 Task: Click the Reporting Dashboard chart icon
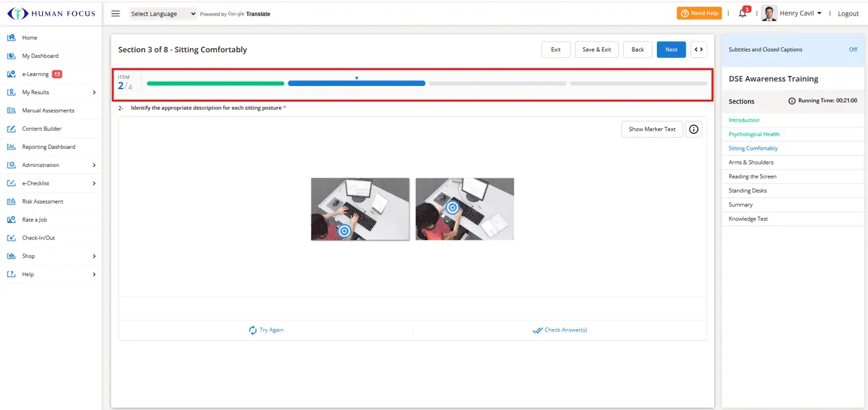(x=11, y=147)
